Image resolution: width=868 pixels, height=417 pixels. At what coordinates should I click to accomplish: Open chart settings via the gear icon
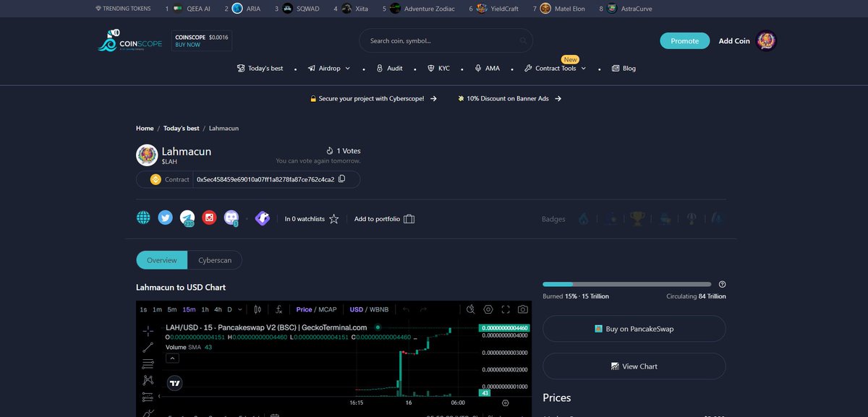click(488, 309)
